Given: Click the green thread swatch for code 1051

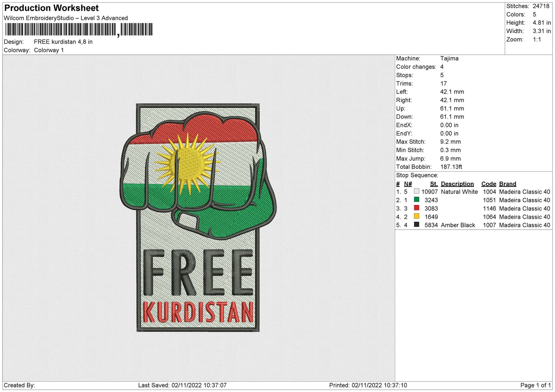Looking at the screenshot, I should pos(416,200).
